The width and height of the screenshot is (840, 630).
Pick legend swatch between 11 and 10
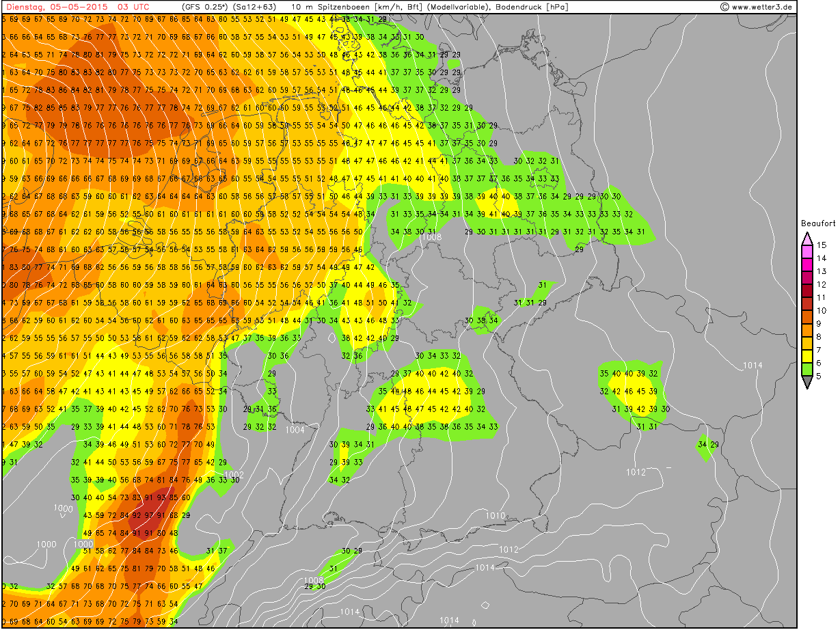[807, 303]
